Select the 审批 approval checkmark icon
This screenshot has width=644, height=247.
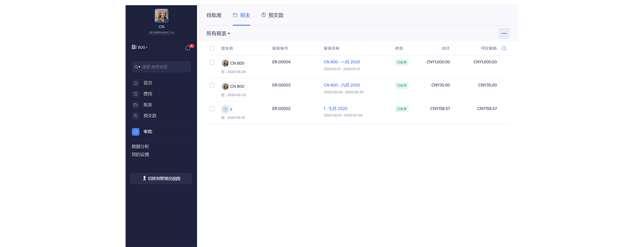(x=136, y=132)
